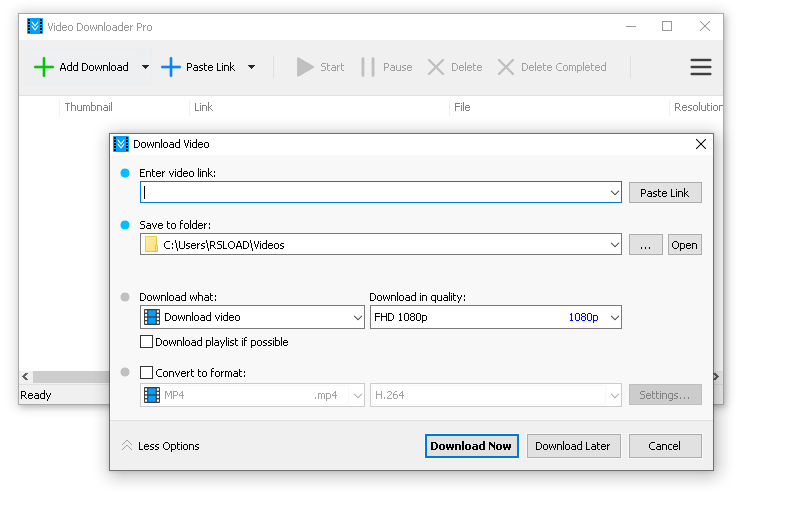Collapse the dialog with Less Options
Viewport: 805px width, 519px height.
[x=160, y=446]
